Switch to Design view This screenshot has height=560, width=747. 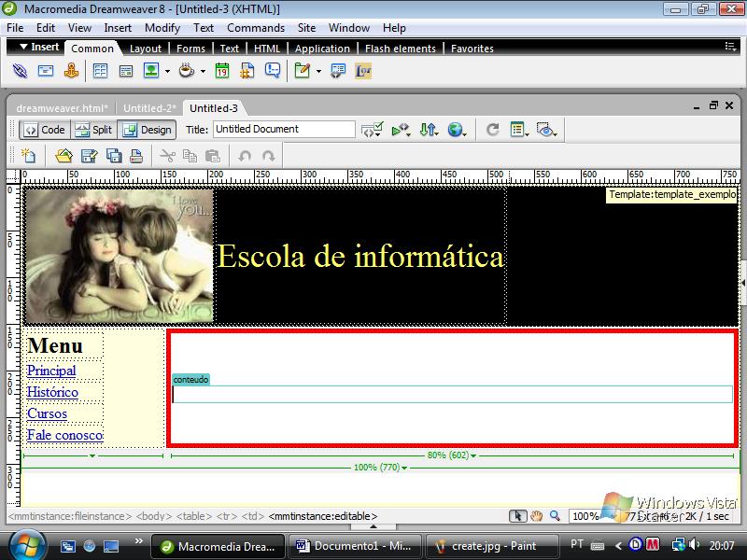(x=147, y=130)
